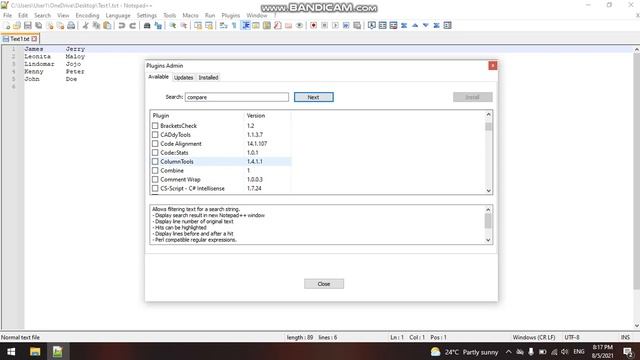Viewport: 640px width, 360px height.
Task: Click the Zoom Out toolbar icon
Action: pyautogui.click(x=184, y=25)
